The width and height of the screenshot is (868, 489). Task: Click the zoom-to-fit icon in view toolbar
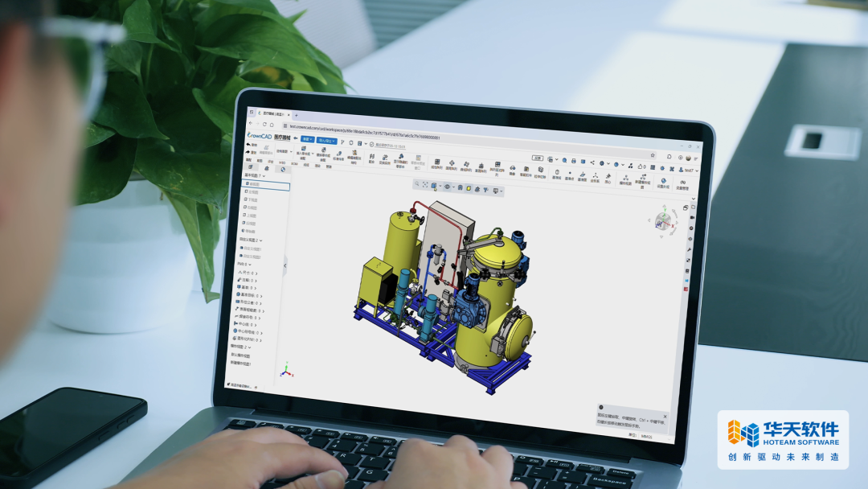[x=425, y=184]
